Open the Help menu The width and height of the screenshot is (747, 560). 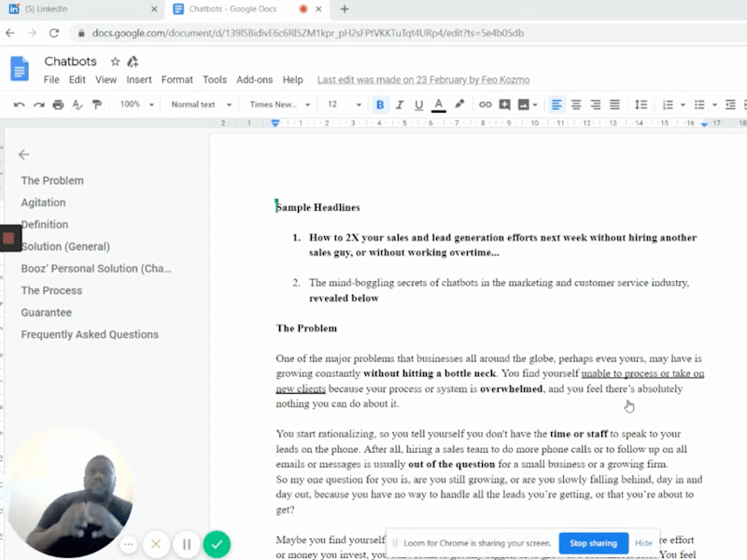292,79
